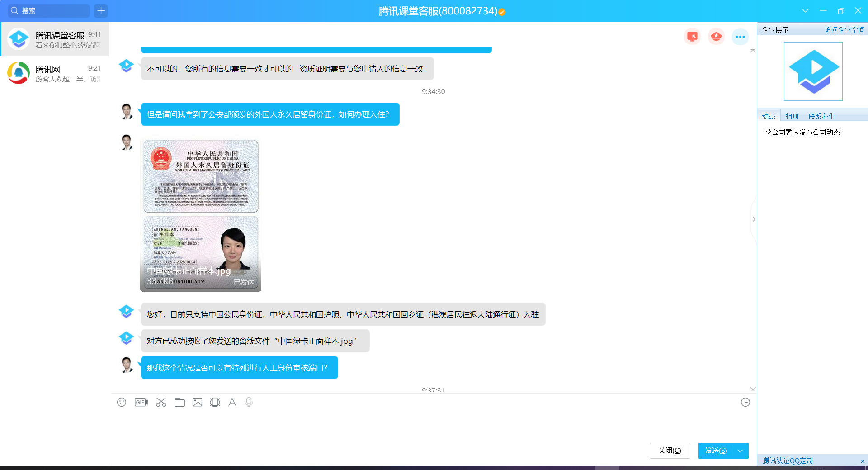This screenshot has width=868, height=470.
Task: Click the send picture icon
Action: tap(197, 402)
